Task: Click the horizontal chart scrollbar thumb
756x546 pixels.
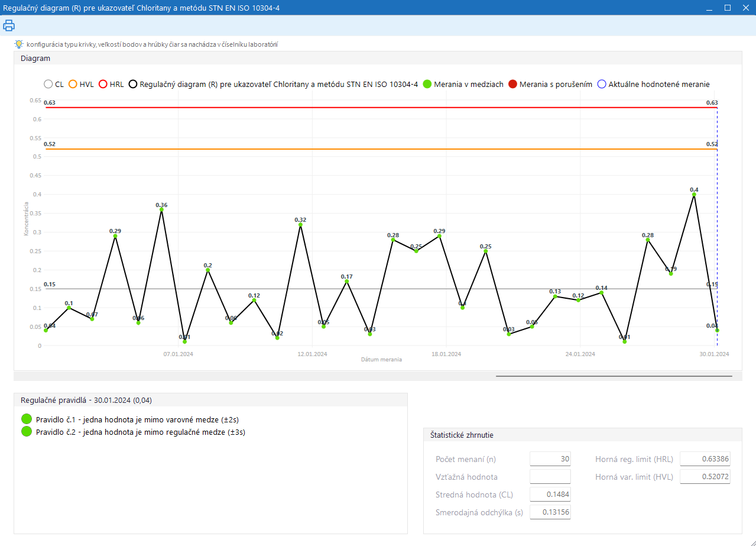Action: 614,376
